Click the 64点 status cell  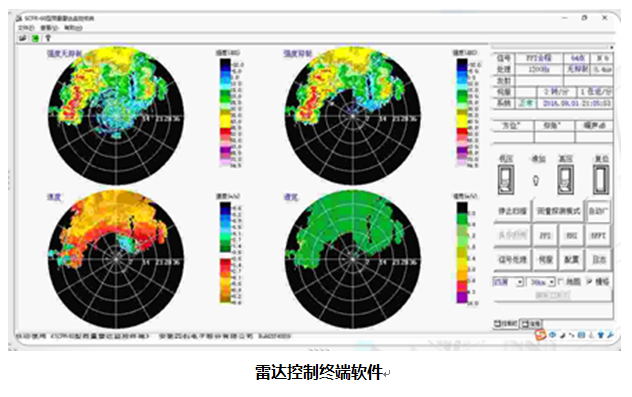577,58
